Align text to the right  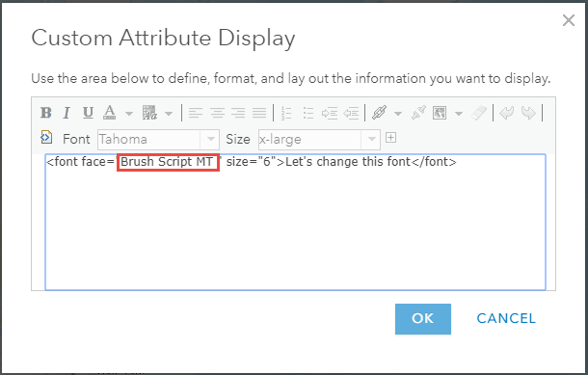(x=238, y=113)
